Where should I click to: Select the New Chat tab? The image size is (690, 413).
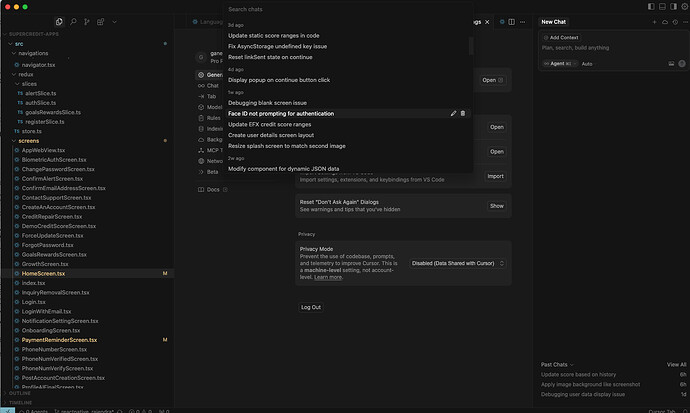coord(554,22)
